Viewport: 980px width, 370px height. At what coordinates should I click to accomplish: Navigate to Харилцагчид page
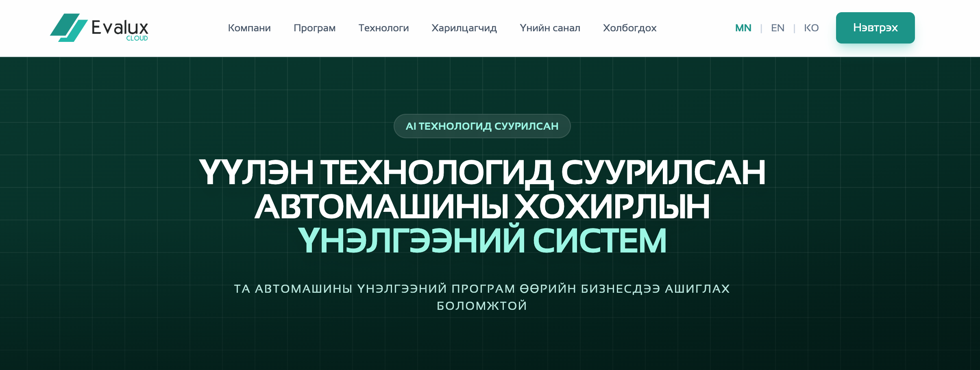point(464,28)
